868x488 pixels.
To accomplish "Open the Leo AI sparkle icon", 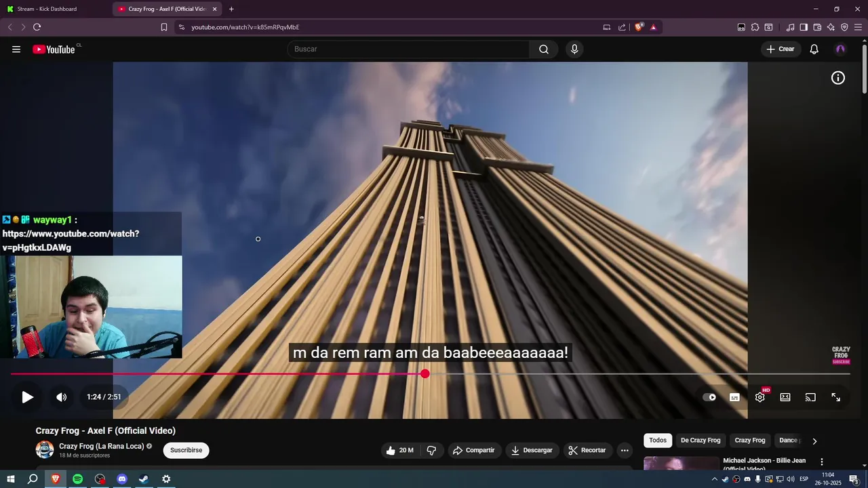I will [831, 27].
